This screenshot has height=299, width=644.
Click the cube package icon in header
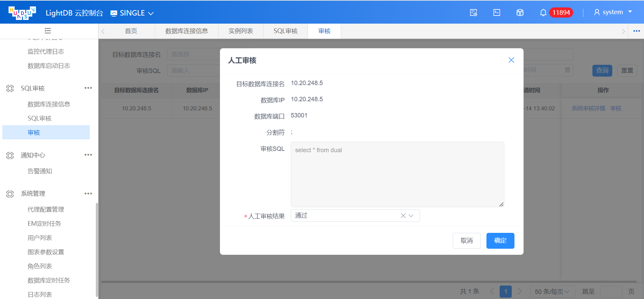pyautogui.click(x=520, y=13)
